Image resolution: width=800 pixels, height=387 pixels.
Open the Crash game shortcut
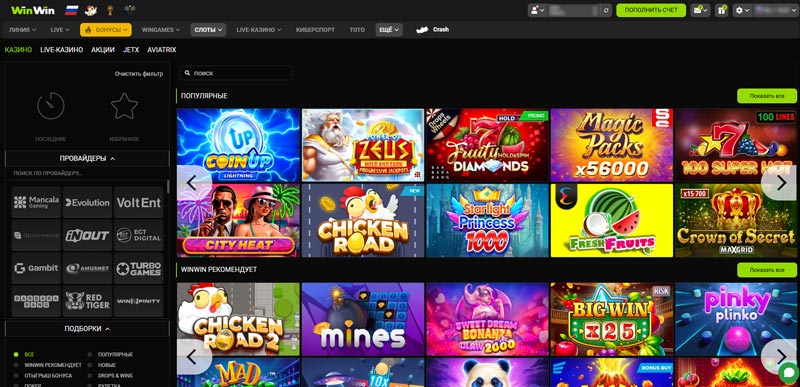(433, 30)
